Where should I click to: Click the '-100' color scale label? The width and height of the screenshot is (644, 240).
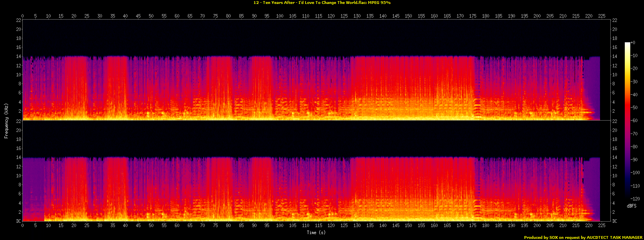635,173
